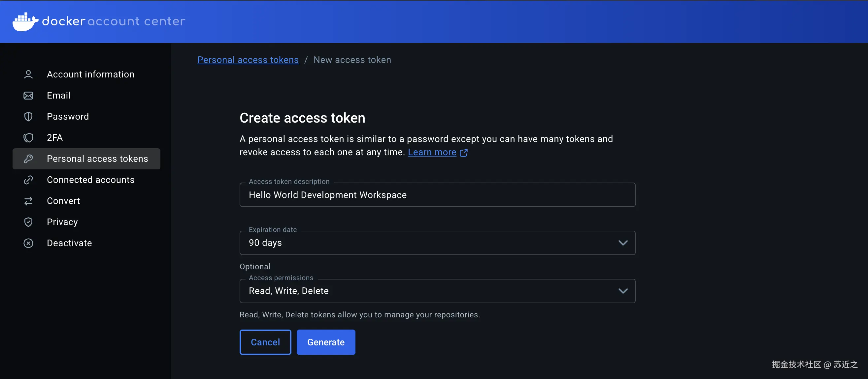Screen dimensions: 868x379
Task: Click the Privacy shield checkmark icon
Action: 28,222
